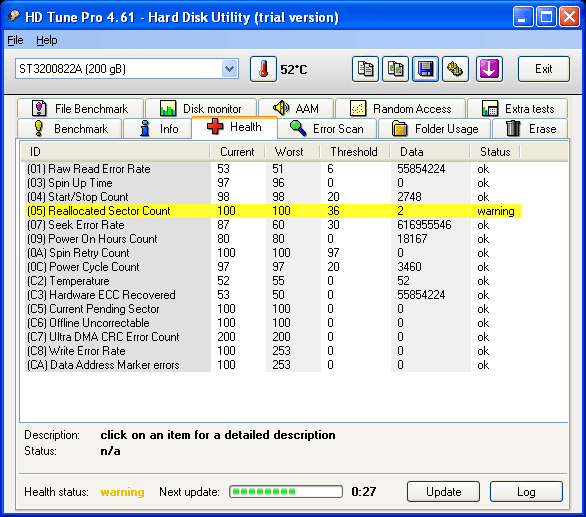Select the (05) Reallocated Sector Count row

(x=273, y=211)
